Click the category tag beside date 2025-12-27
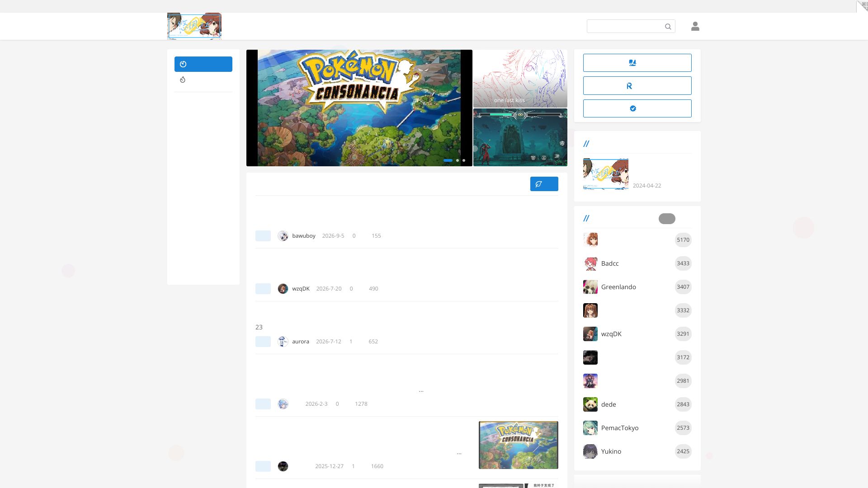 pyautogui.click(x=263, y=466)
